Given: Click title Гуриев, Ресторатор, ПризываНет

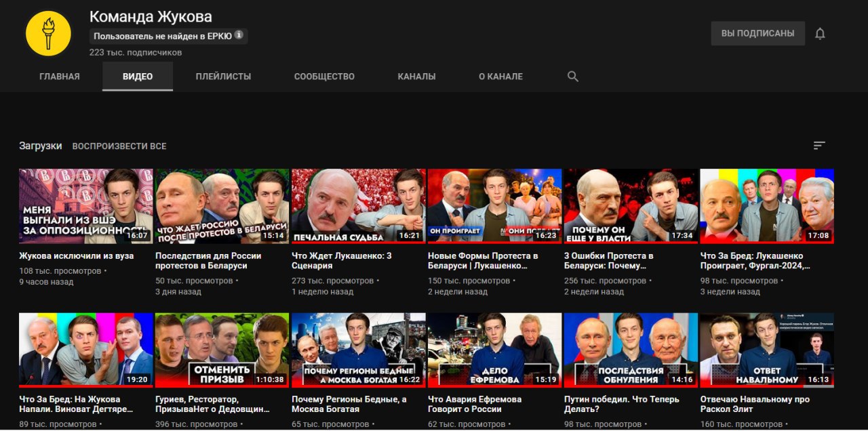Looking at the screenshot, I should click(x=212, y=405).
